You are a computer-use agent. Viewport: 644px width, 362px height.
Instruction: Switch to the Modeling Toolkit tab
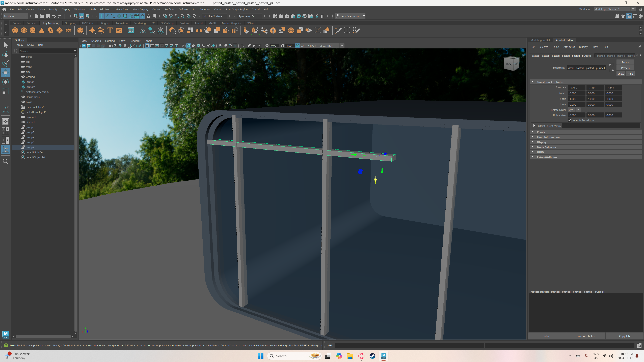[x=540, y=40]
